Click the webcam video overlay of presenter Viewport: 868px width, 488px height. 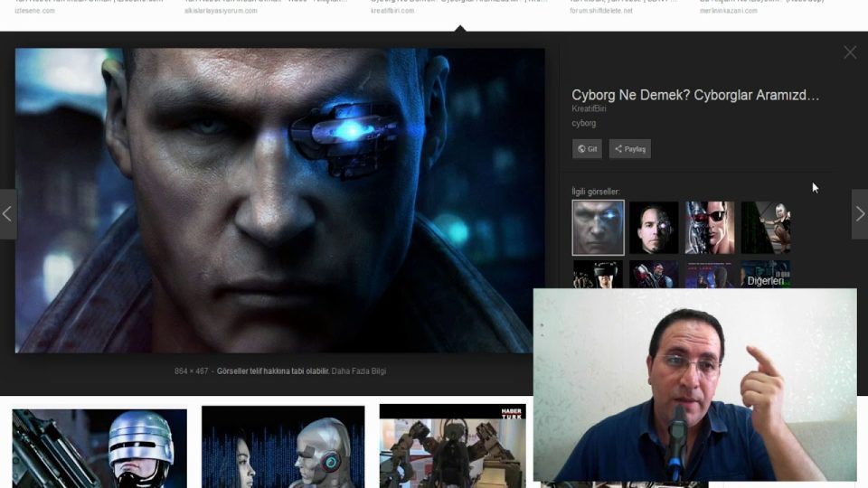tap(694, 385)
